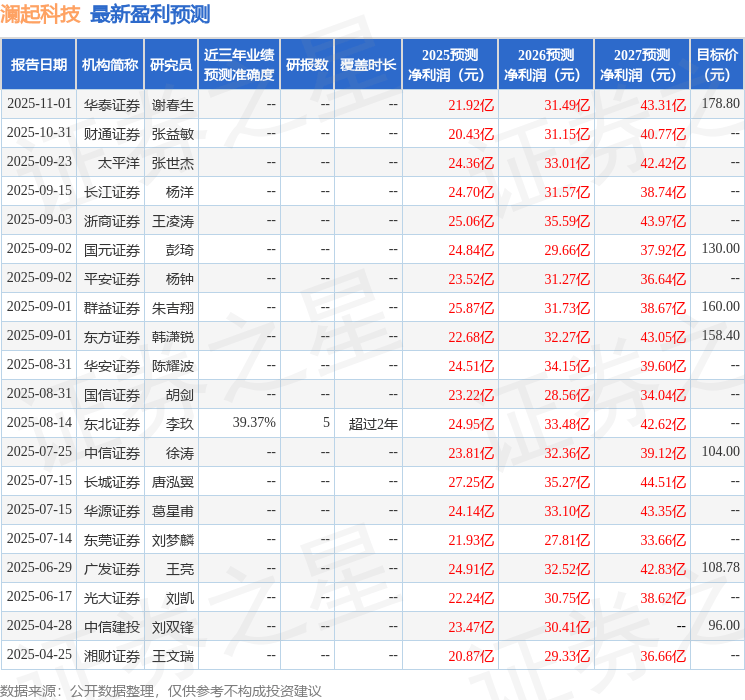
Task: Click 华源证券 institution cell
Action: (x=112, y=511)
